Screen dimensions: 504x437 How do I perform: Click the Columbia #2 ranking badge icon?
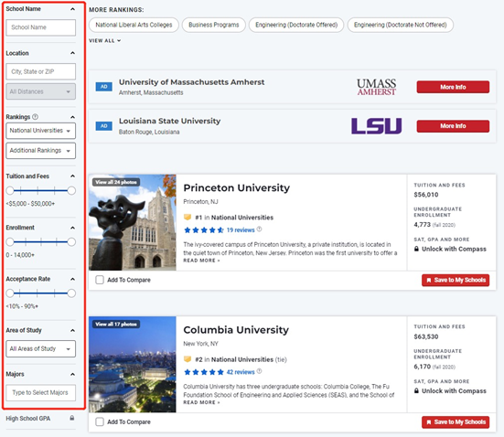pyautogui.click(x=188, y=359)
